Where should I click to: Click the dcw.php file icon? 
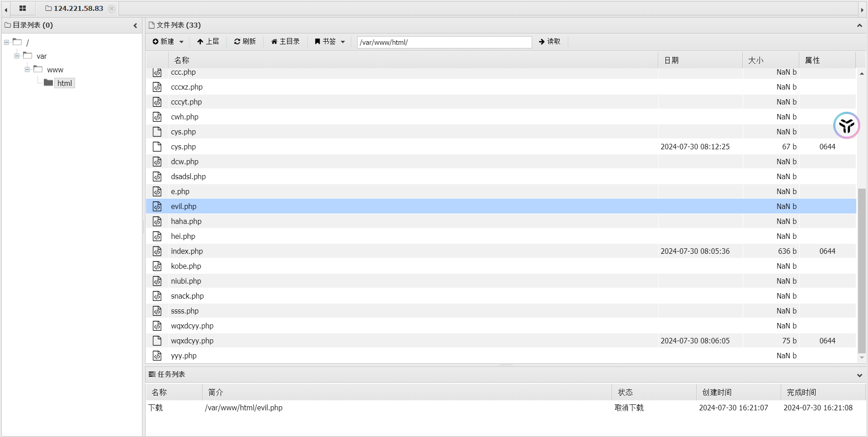(x=157, y=161)
